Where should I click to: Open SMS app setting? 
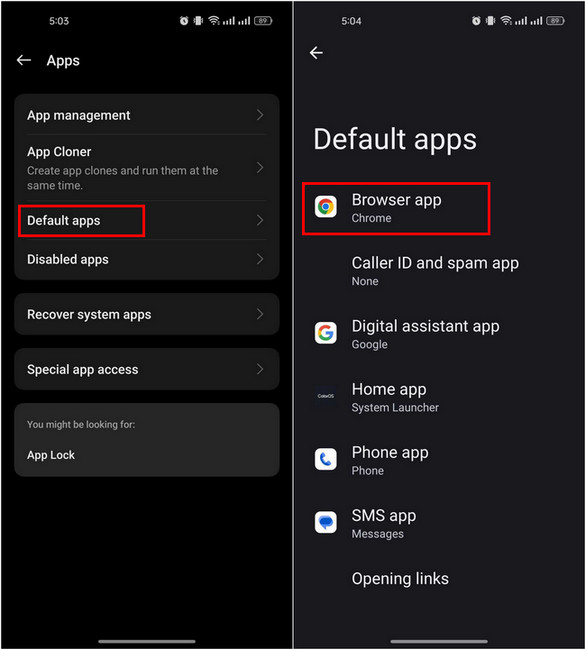tap(439, 523)
